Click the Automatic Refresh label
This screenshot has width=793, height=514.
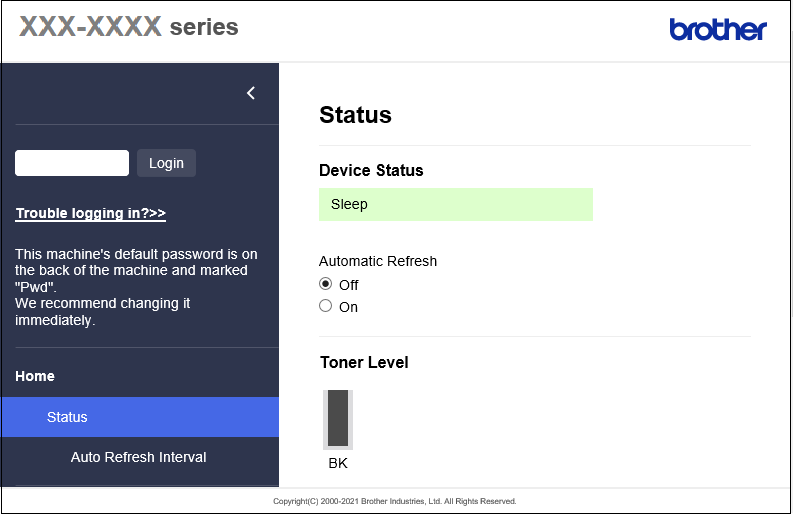point(378,261)
